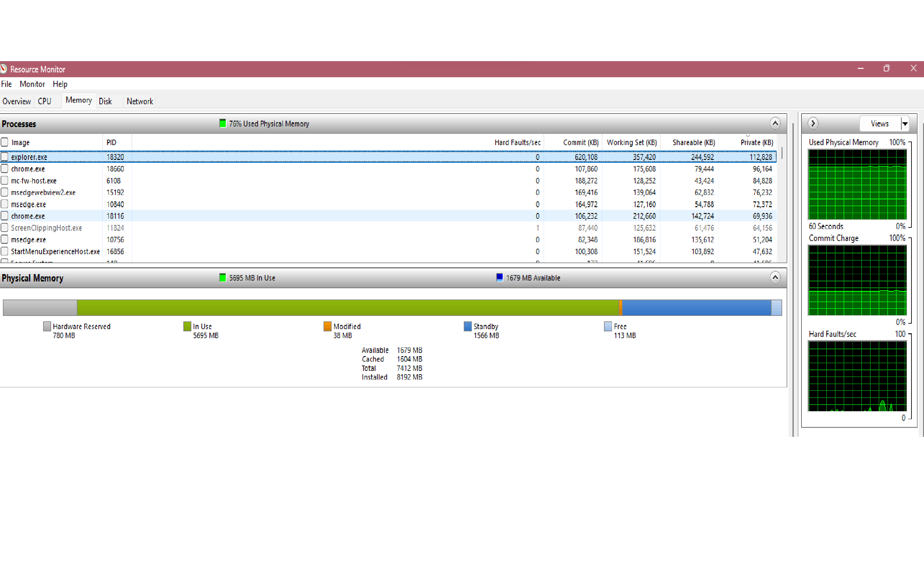924x563 pixels.
Task: Sort by Working Set (KB) column
Action: coord(632,143)
